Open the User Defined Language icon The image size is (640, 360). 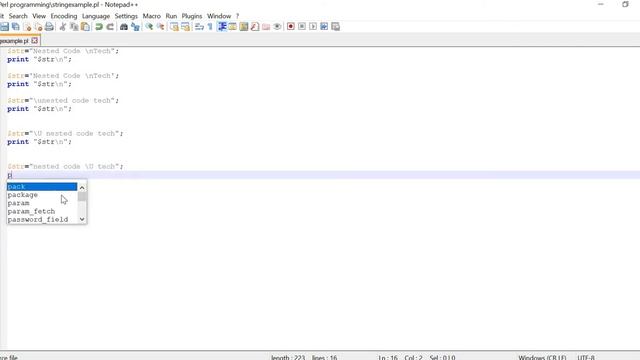point(233,27)
